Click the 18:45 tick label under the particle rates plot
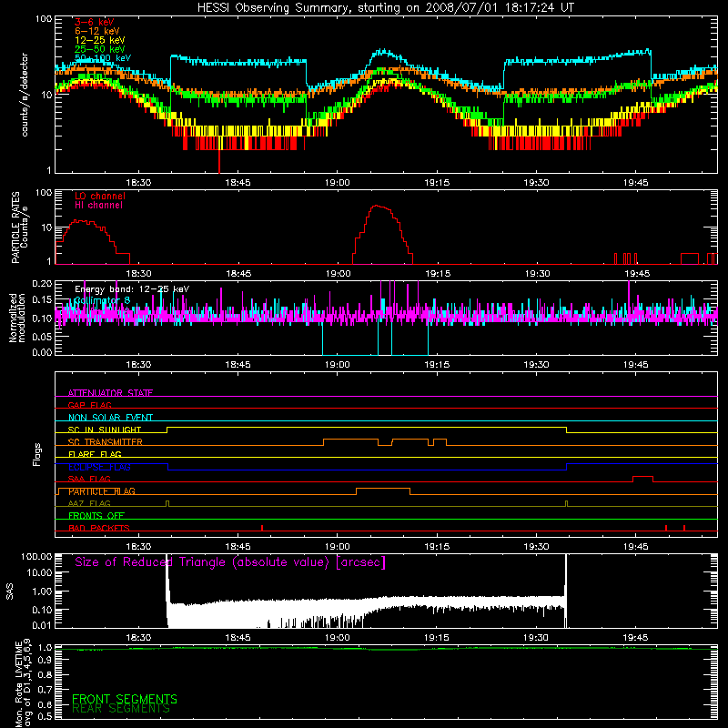 click(238, 274)
